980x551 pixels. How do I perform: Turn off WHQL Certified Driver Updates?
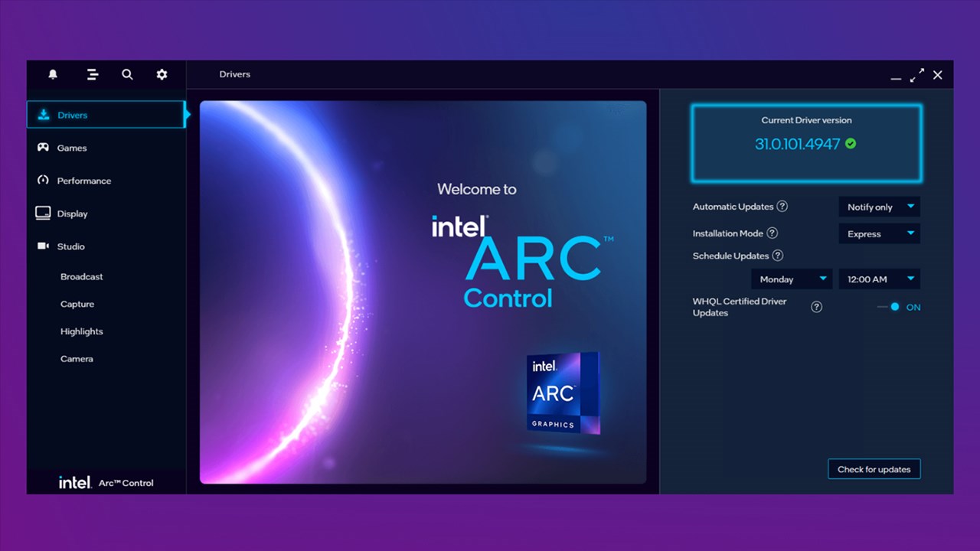(x=894, y=306)
